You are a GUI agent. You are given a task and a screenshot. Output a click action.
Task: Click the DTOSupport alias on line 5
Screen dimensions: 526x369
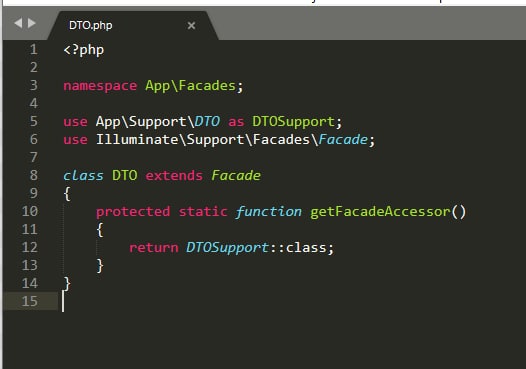[x=294, y=122]
